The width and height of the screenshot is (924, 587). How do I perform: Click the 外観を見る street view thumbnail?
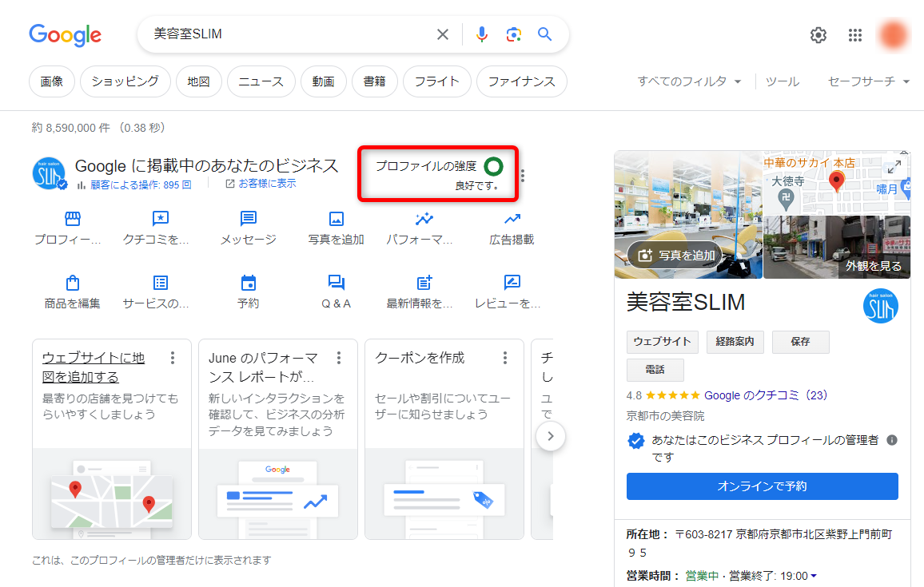(837, 248)
